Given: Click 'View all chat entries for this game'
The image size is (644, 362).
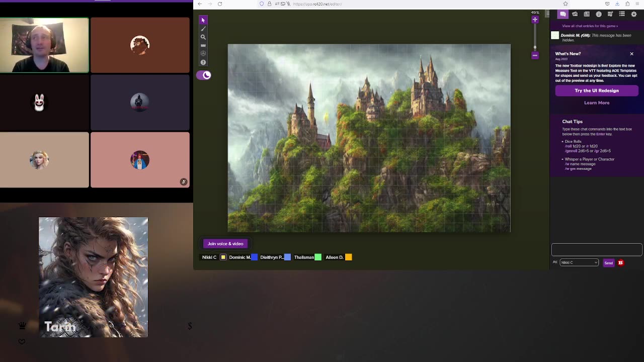Looking at the screenshot, I should pos(590,26).
